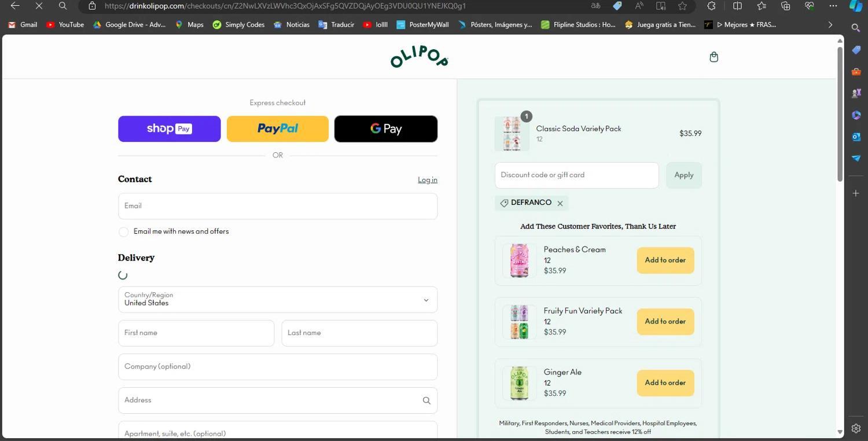This screenshot has width=868, height=441.
Task: Toggle read aloud icon in address bar
Action: click(639, 6)
